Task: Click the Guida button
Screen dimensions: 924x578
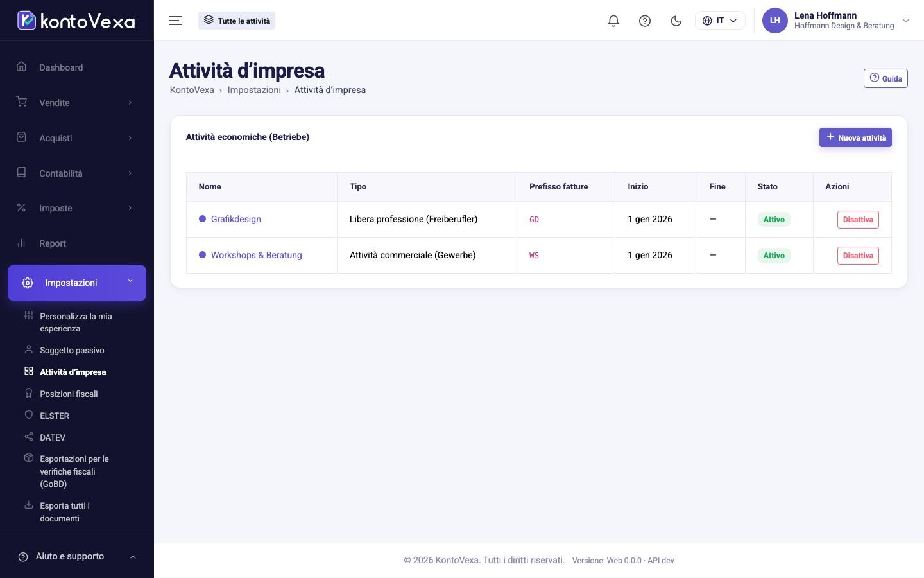Action: 886,78
